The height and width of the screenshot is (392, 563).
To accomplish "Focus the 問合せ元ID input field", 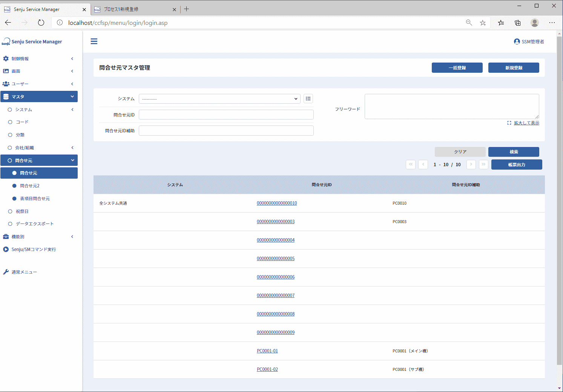I will [226, 115].
